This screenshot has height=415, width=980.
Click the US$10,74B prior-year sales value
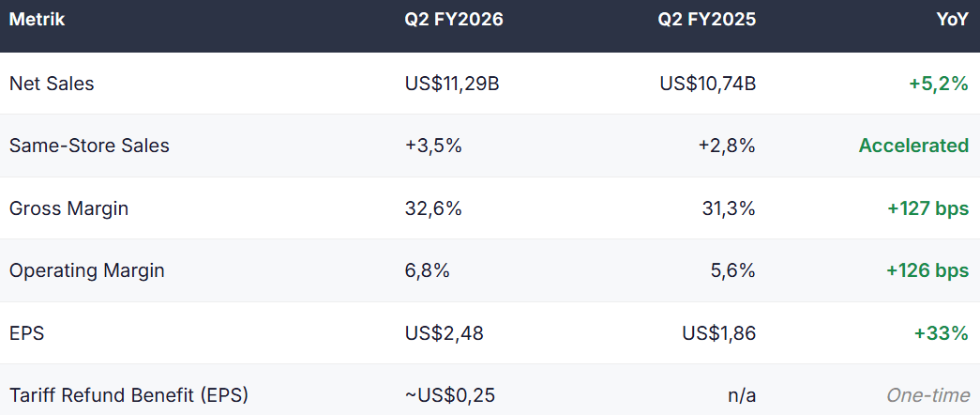coord(707,84)
